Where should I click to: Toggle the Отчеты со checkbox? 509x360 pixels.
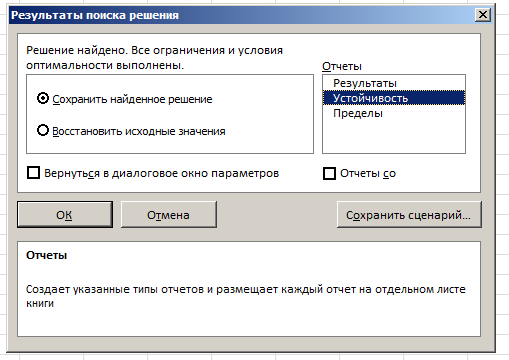(329, 173)
